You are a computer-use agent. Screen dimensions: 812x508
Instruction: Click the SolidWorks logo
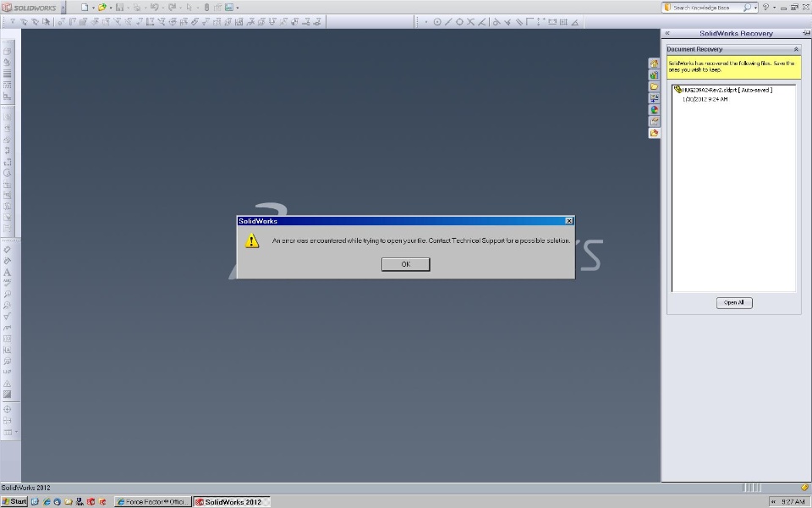pyautogui.click(x=29, y=8)
